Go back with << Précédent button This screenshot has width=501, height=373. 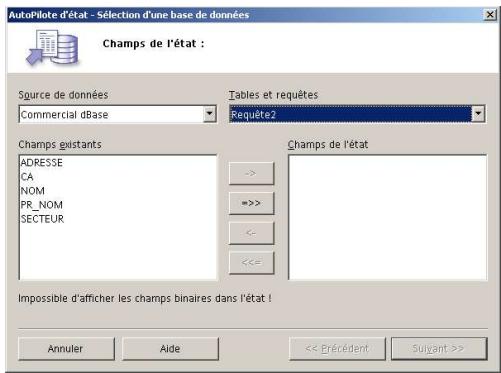pyautogui.click(x=337, y=349)
